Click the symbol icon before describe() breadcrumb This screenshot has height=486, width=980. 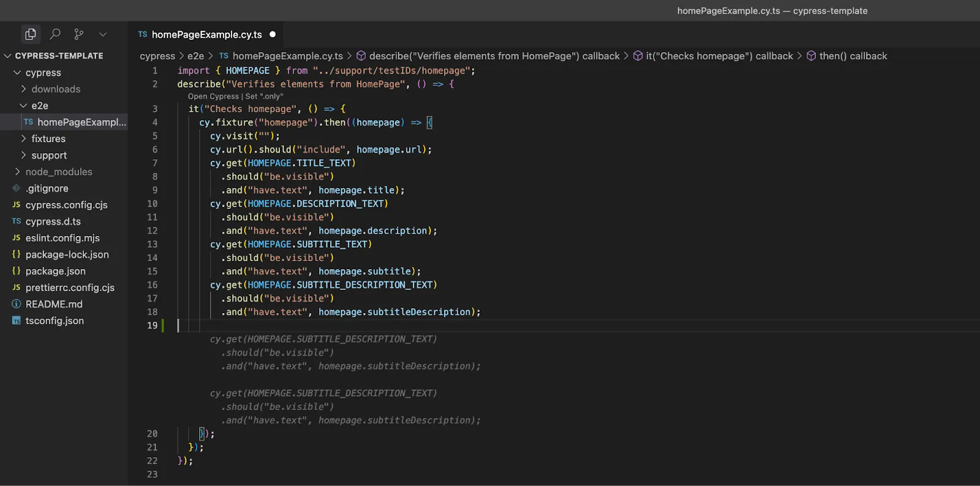point(361,56)
